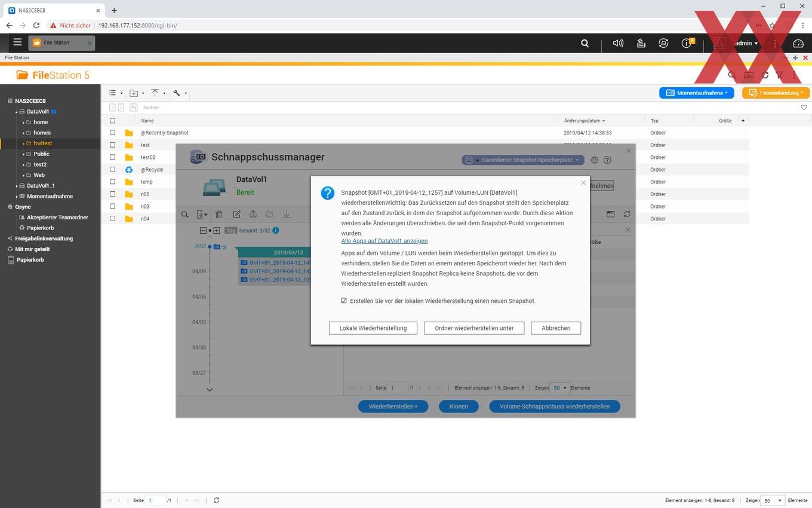Switch snapshot window view icon

[610, 214]
